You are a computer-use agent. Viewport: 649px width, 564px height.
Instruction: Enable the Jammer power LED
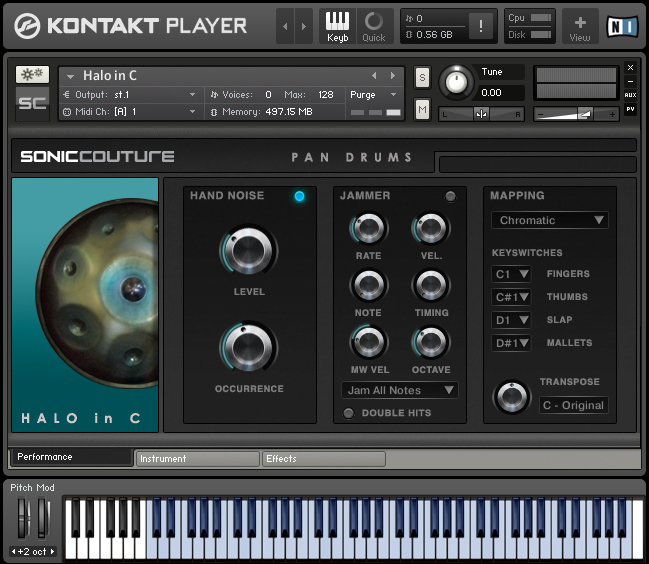(x=450, y=196)
